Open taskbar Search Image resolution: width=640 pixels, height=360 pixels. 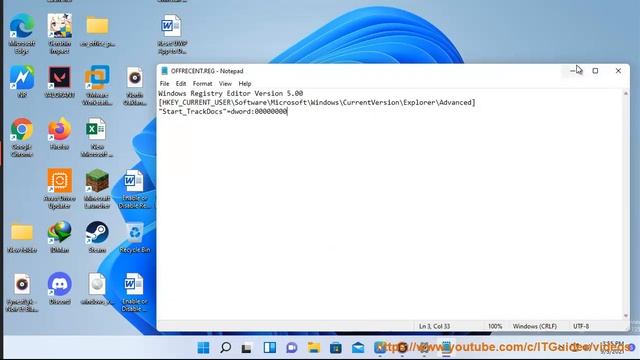coord(225,348)
